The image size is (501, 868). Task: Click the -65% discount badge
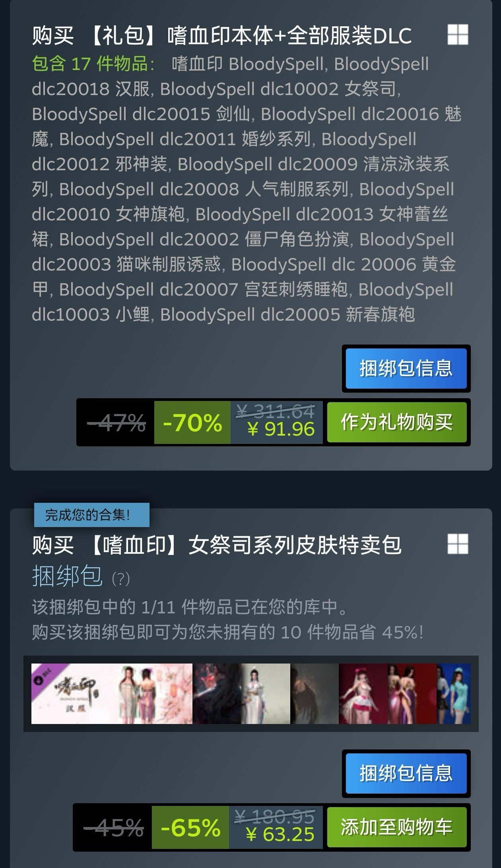[190, 827]
